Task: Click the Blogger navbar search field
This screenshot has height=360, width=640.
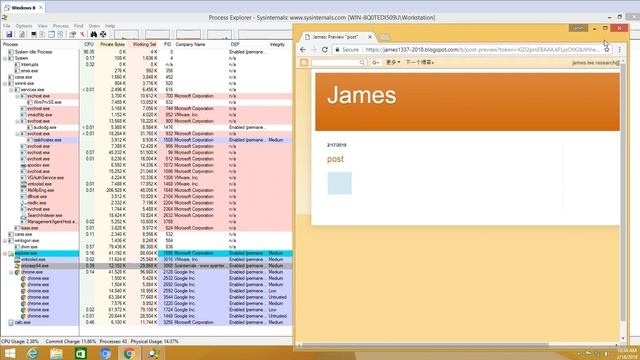Action: point(339,62)
